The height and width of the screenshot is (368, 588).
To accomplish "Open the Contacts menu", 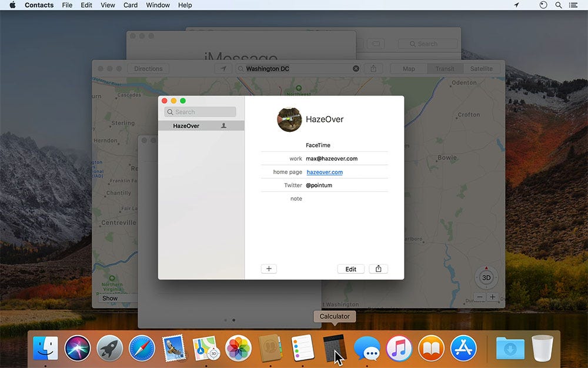I will [39, 5].
